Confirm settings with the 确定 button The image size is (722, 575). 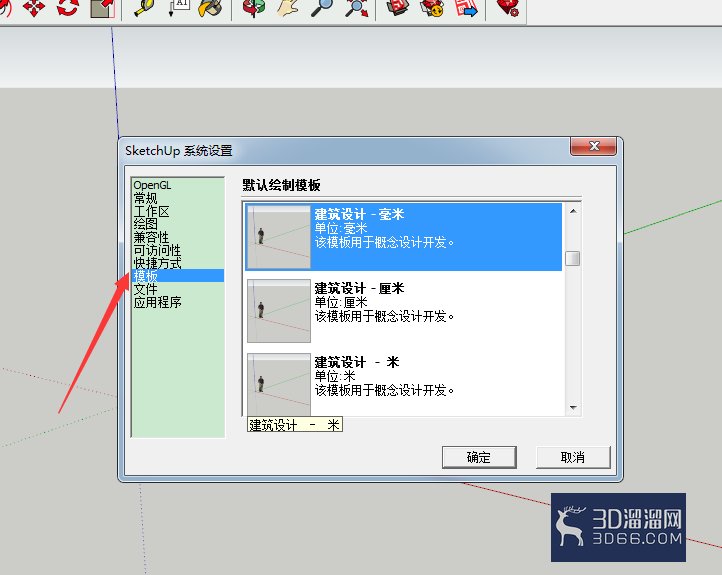(x=479, y=457)
